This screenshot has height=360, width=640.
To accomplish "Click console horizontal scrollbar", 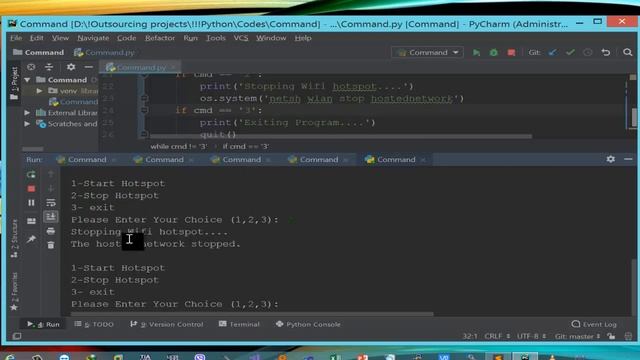I will coord(252,314).
